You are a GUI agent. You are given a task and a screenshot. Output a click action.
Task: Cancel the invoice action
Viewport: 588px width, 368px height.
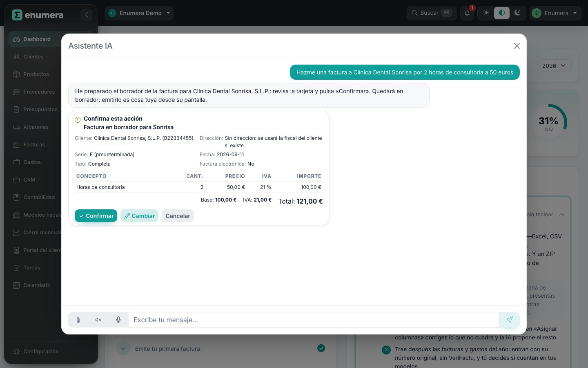point(178,216)
